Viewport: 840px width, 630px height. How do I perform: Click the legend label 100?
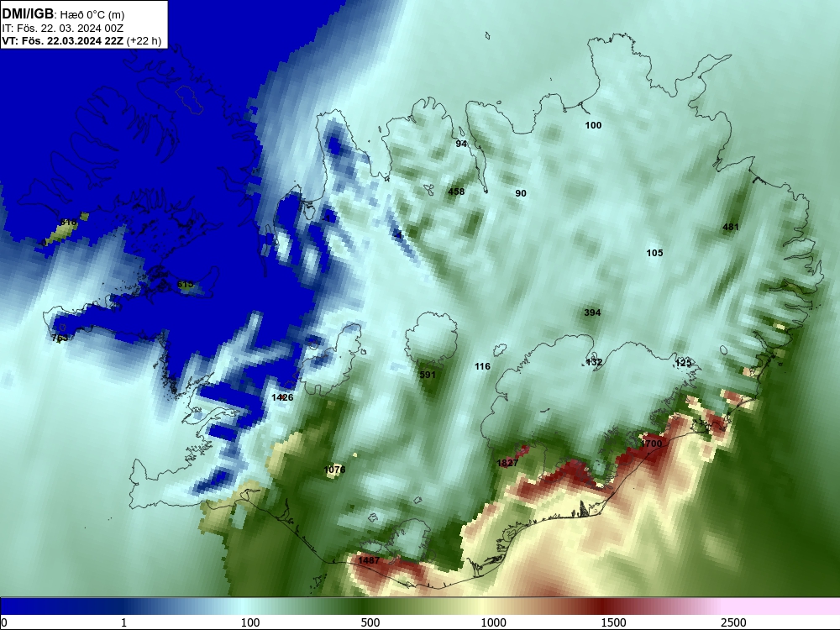coord(250,622)
